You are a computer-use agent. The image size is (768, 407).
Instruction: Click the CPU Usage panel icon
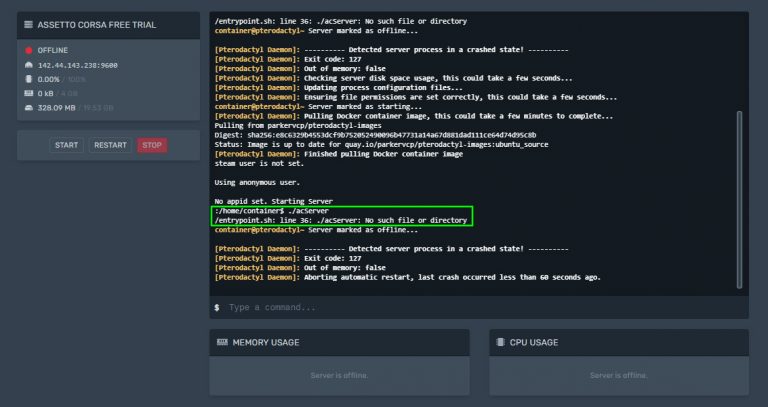click(x=502, y=342)
